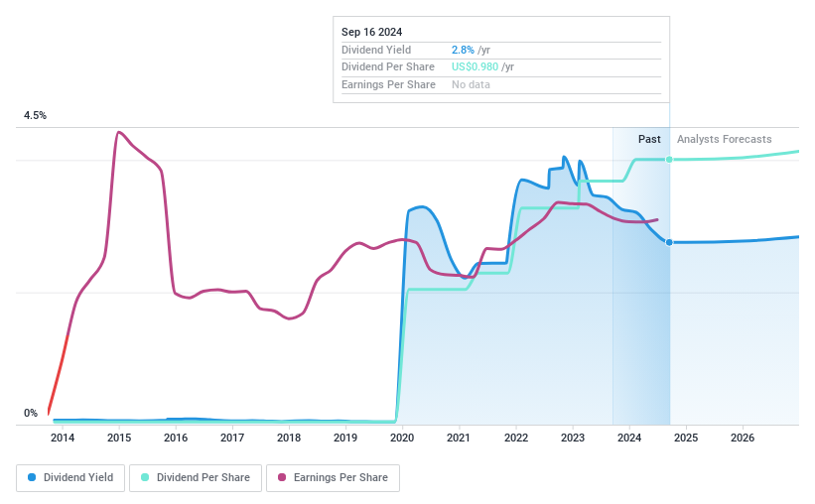Toggle the Dividend Yield legend button
This screenshot has width=815, height=504.
point(69,477)
